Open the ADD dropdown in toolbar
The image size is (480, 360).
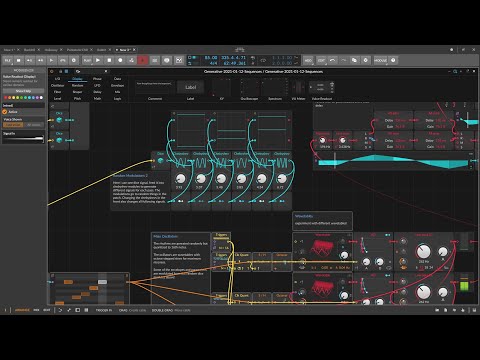tap(308, 60)
